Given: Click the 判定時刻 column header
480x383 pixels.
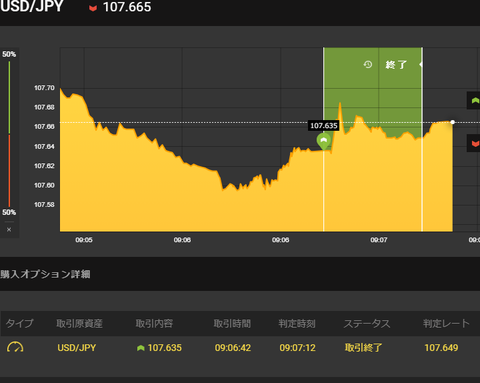Looking at the screenshot, I should [297, 323].
